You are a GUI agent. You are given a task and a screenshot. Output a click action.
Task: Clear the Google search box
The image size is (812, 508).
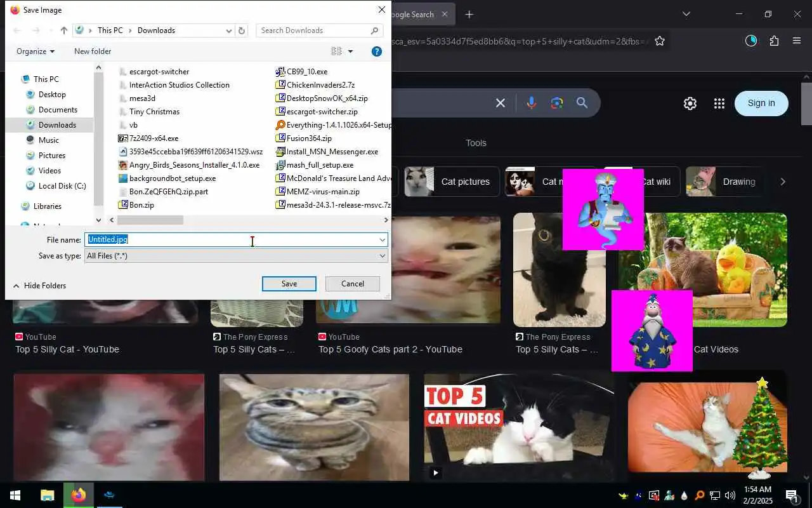click(501, 103)
